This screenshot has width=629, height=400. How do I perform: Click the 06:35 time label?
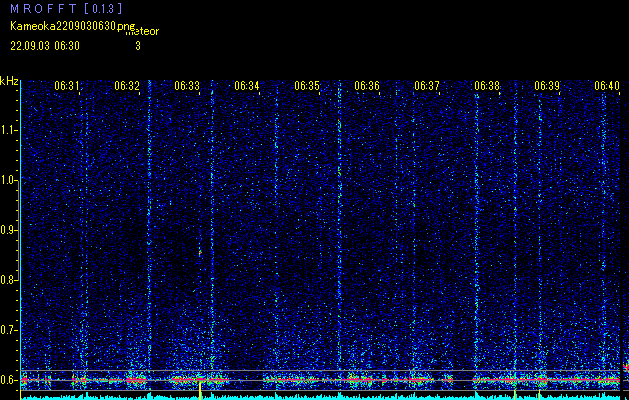tap(307, 85)
